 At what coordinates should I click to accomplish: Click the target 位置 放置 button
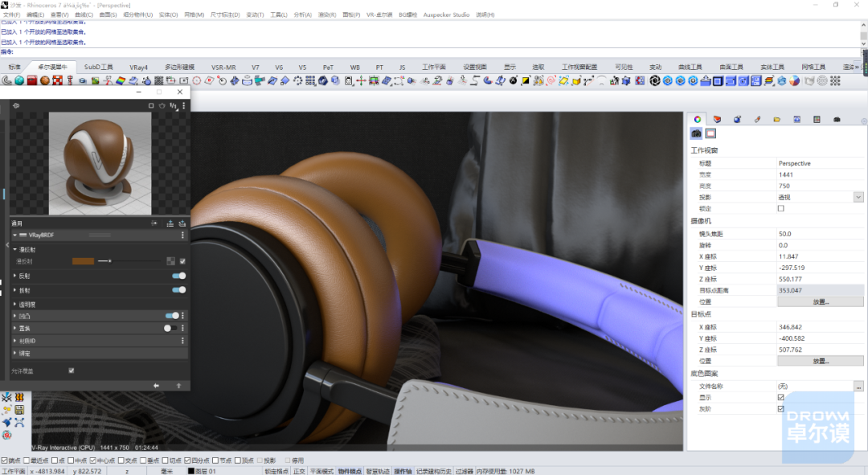tap(821, 361)
